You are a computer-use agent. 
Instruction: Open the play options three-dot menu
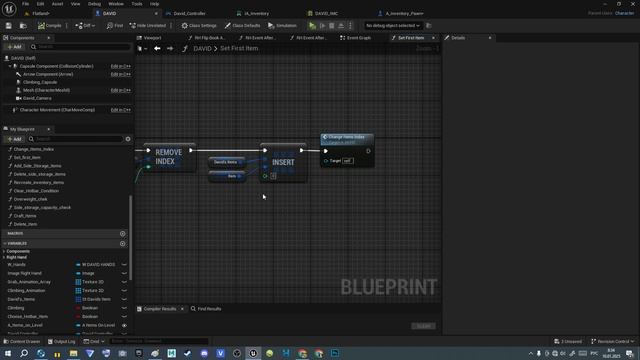[x=350, y=26]
